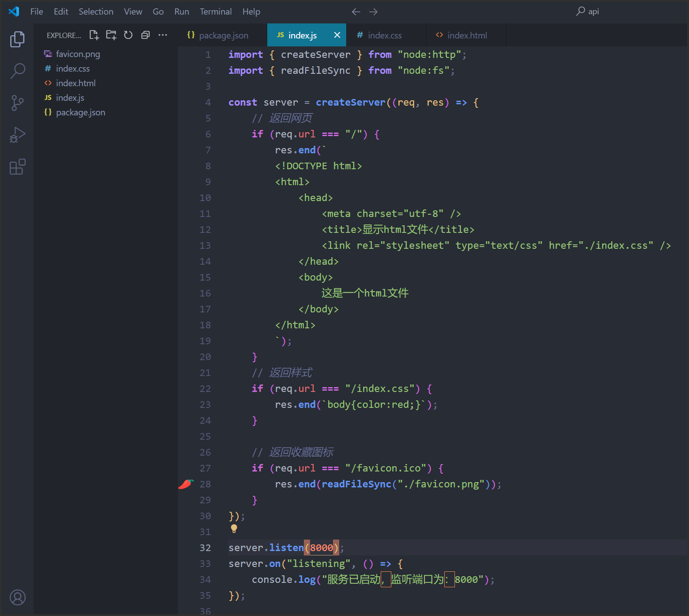The width and height of the screenshot is (689, 616).
Task: Click the lightbulb code action icon
Action: coord(234,528)
